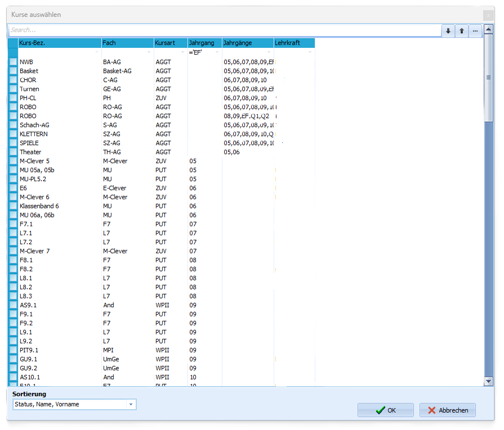The height and width of the screenshot is (430, 504).
Task: Click the search down arrow icon
Action: click(448, 31)
